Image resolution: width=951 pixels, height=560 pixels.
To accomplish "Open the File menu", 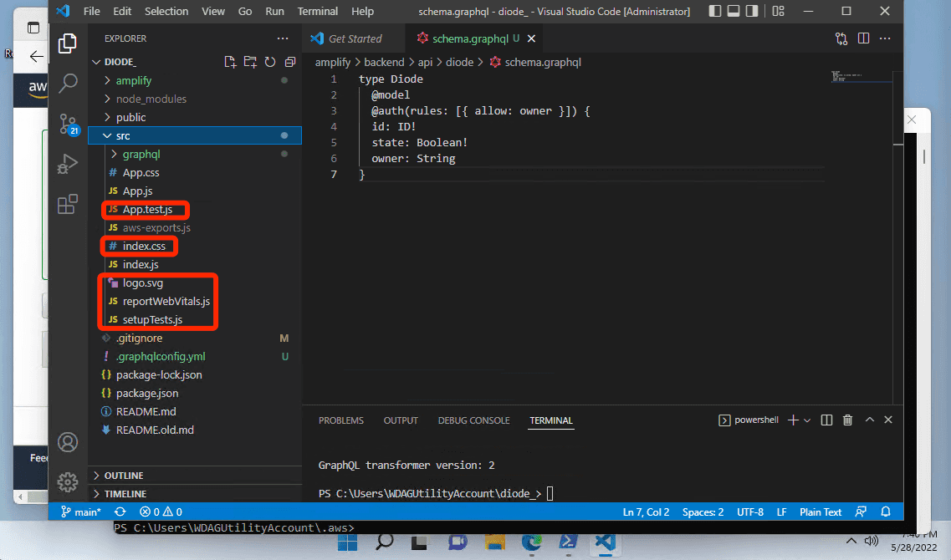I will coord(91,11).
